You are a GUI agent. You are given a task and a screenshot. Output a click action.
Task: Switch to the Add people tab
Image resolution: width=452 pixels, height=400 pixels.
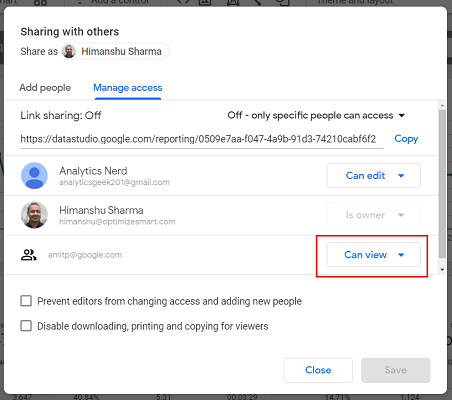[45, 88]
